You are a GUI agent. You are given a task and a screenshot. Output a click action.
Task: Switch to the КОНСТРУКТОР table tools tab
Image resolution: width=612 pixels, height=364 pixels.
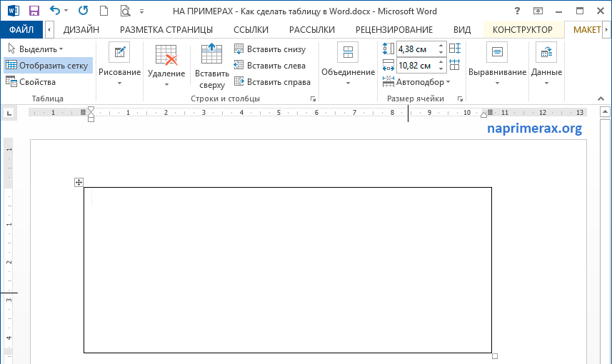(523, 30)
